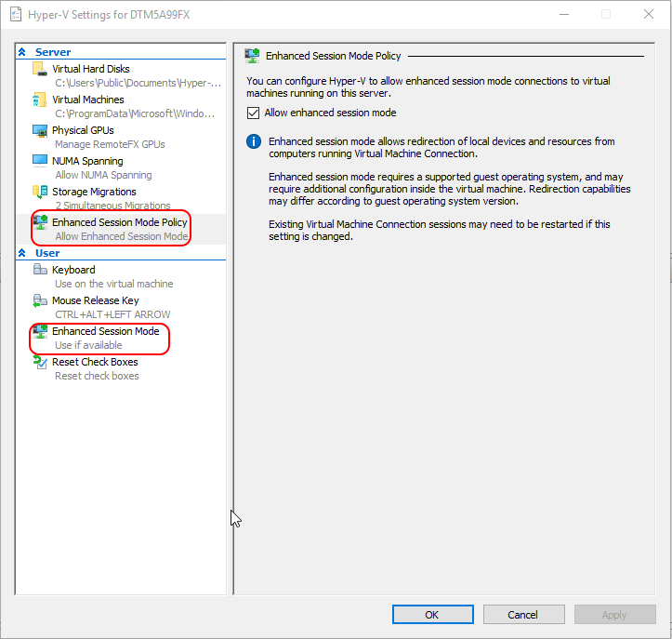672x639 pixels.
Task: Click the NUMA Spanning monitor icon
Action: 40,161
